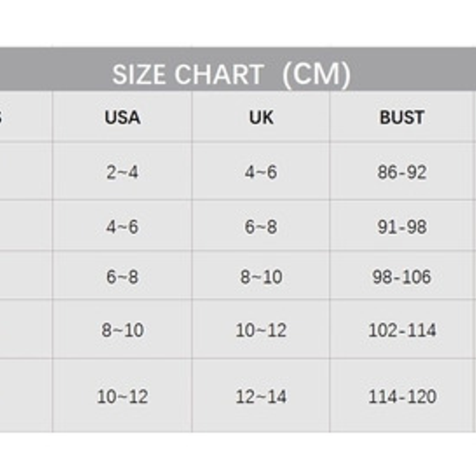Click the USA 6~8 size cell
Image resolution: width=476 pixels, height=476 pixels.
122,277
